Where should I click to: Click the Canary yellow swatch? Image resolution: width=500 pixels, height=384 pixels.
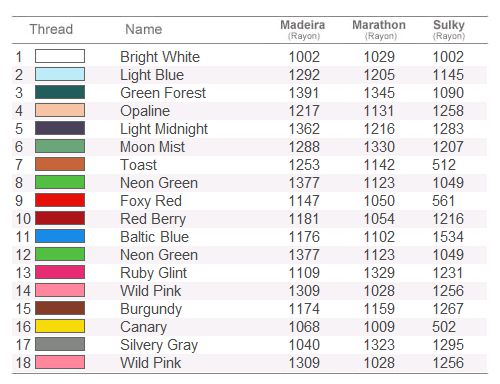[x=60, y=326]
